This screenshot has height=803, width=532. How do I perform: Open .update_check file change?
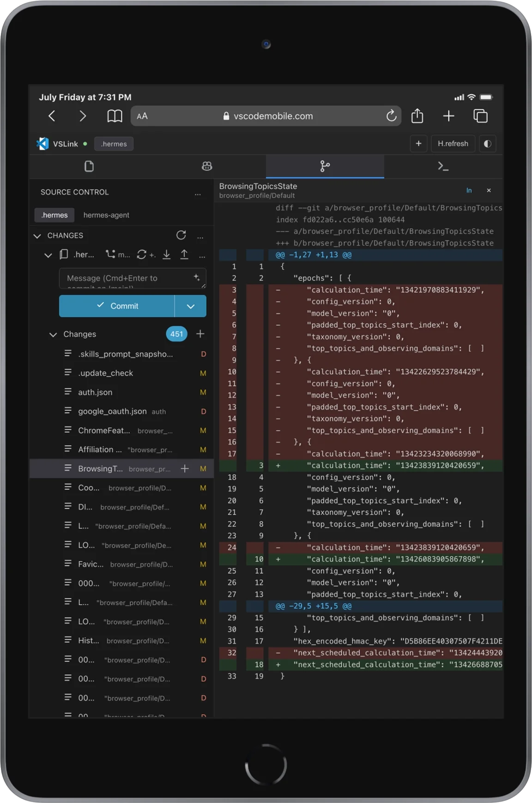pyautogui.click(x=121, y=373)
